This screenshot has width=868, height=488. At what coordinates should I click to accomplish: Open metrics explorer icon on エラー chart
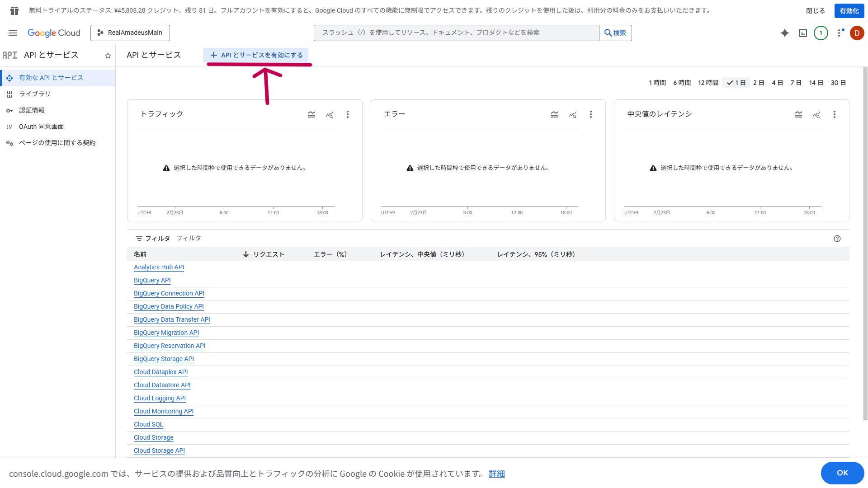click(573, 115)
